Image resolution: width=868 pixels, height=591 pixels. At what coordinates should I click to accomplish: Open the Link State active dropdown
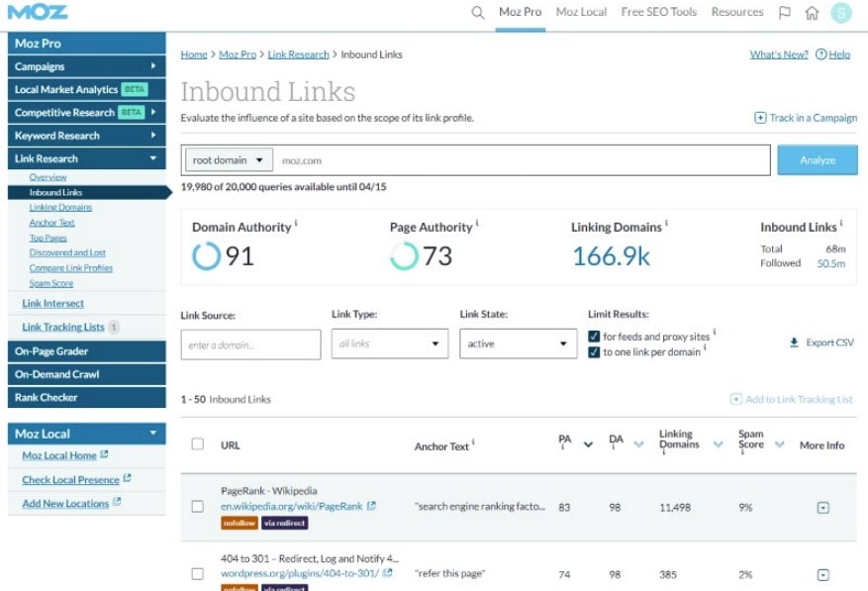pos(519,344)
